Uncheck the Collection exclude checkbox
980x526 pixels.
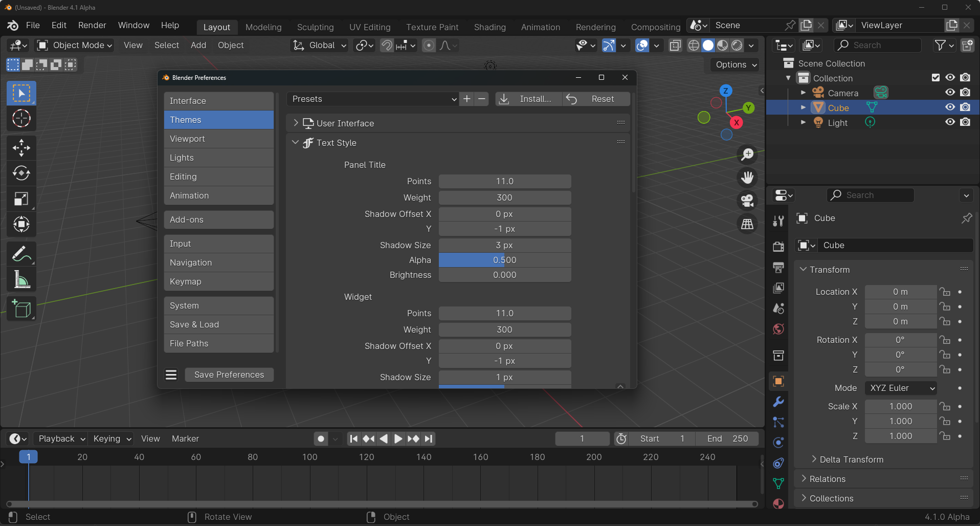click(936, 78)
